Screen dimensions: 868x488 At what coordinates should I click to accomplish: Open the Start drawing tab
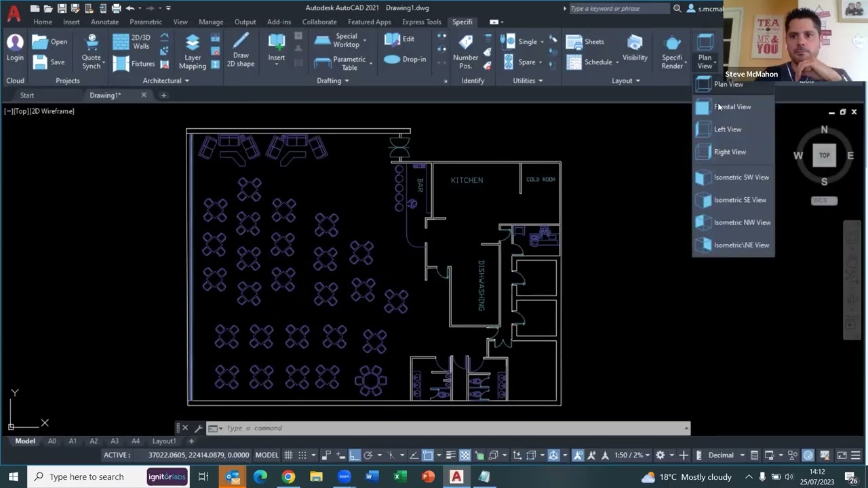(27, 96)
